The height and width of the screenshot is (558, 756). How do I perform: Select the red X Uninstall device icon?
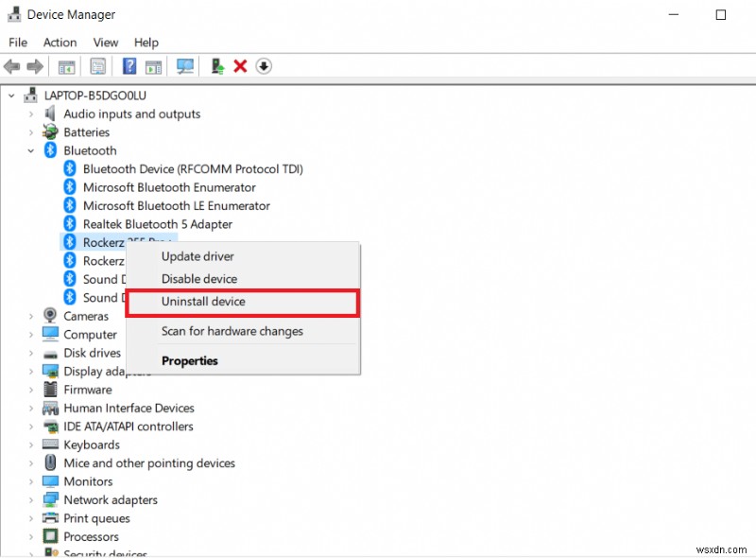click(239, 66)
